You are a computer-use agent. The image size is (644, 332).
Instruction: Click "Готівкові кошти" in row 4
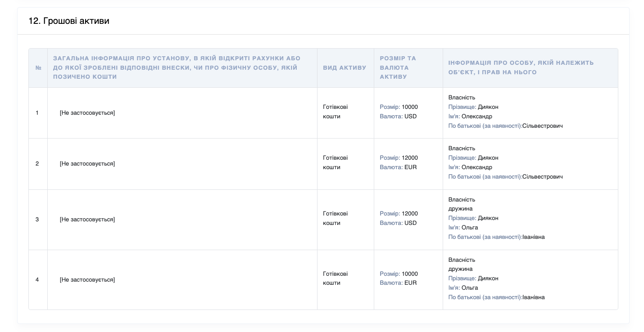(336, 278)
